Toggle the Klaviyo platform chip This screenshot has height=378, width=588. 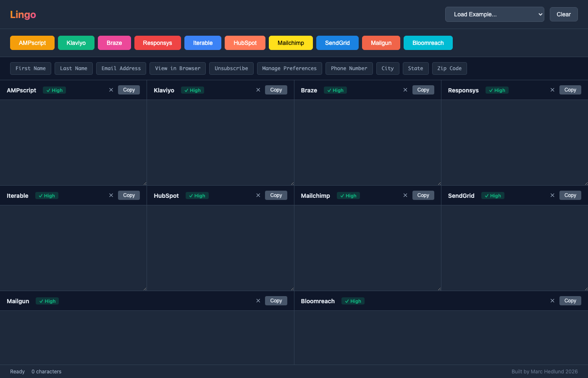pos(76,43)
